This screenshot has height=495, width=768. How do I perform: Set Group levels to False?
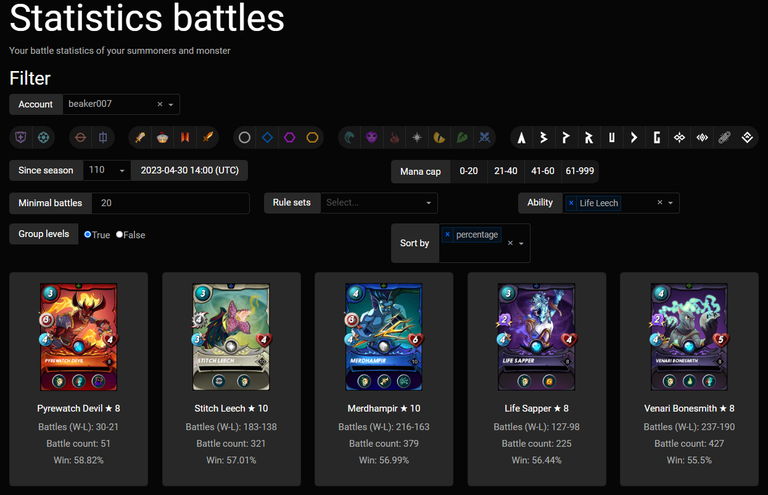119,235
